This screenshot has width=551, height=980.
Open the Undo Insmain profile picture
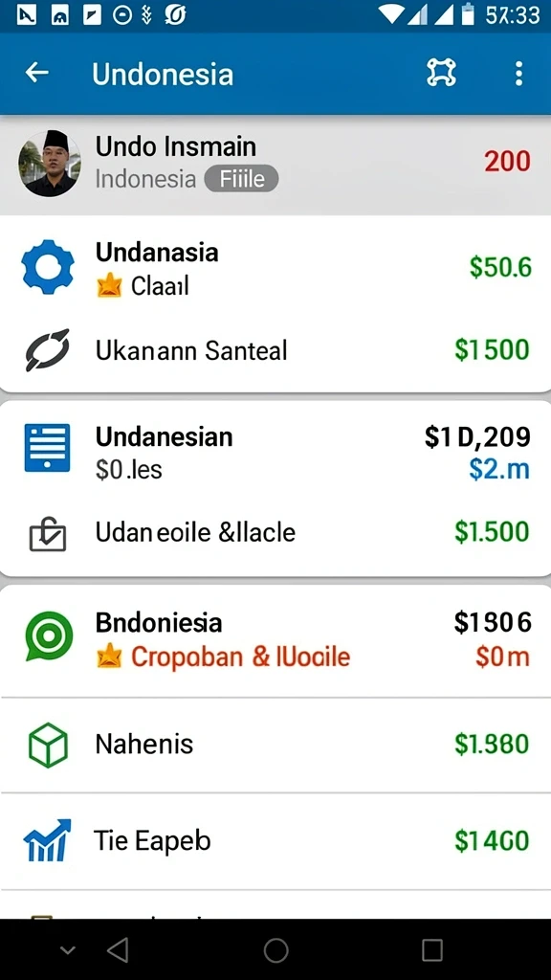[x=49, y=163]
